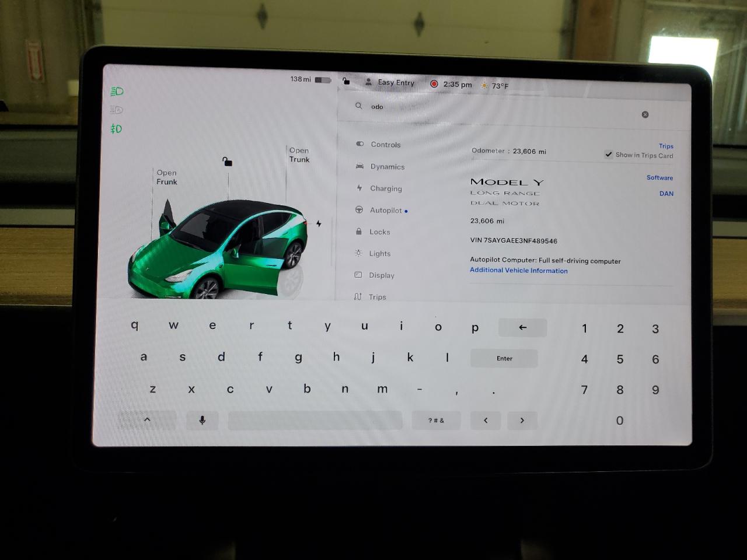Open the Trips menu in the sidebar
Screen dimensions: 747x560
tap(370, 296)
